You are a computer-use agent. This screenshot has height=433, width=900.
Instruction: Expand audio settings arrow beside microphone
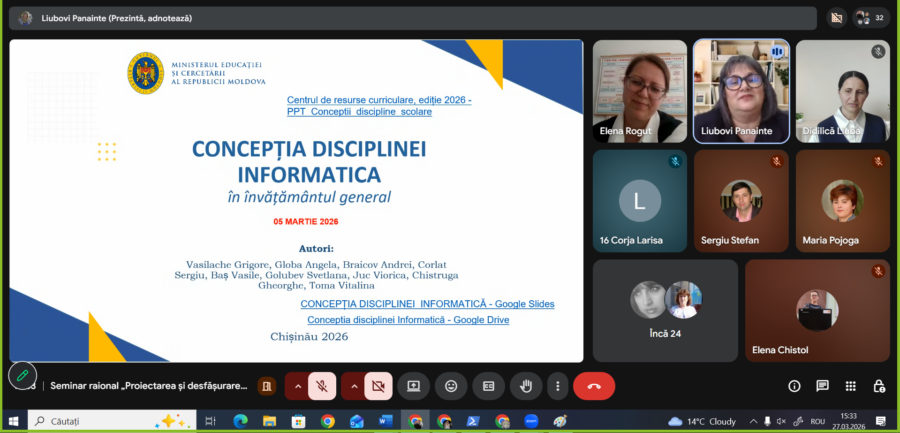[297, 385]
